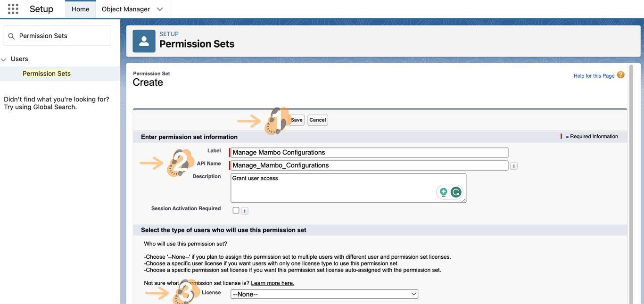This screenshot has height=304, width=644.
Task: Open the App Launcher grid icon
Action: (x=13, y=9)
